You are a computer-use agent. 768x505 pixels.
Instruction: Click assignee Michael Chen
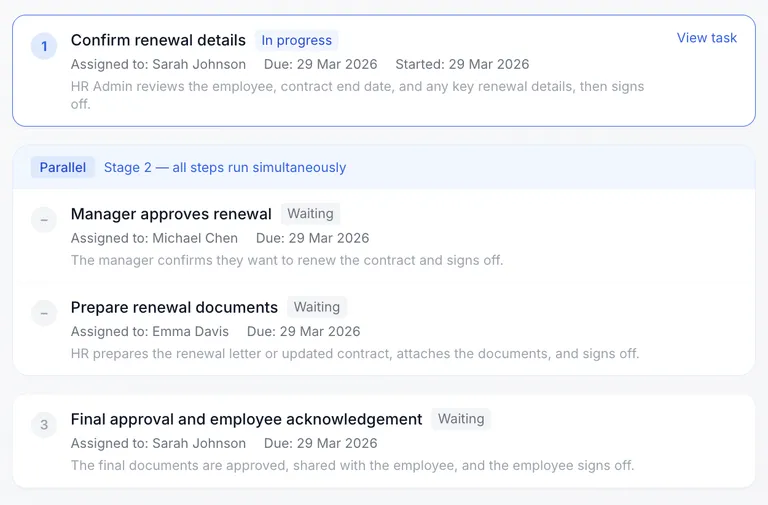pyautogui.click(x=195, y=238)
